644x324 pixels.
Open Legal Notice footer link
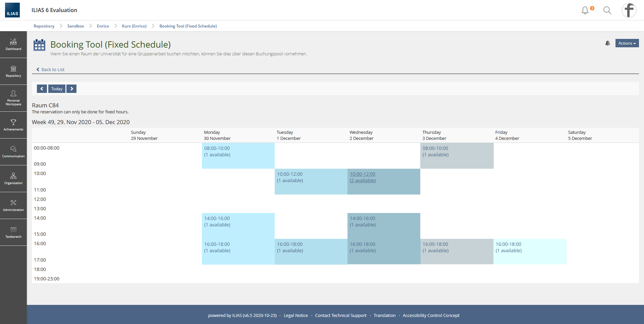pyautogui.click(x=296, y=315)
